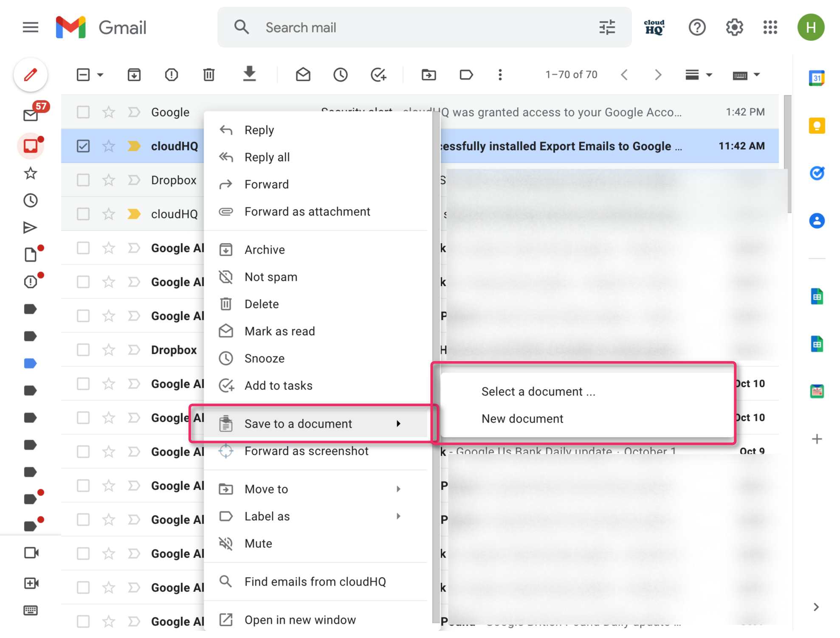Open the More three-dot toolbar menu
Viewport: 840px width, 638px height.
[x=500, y=75]
